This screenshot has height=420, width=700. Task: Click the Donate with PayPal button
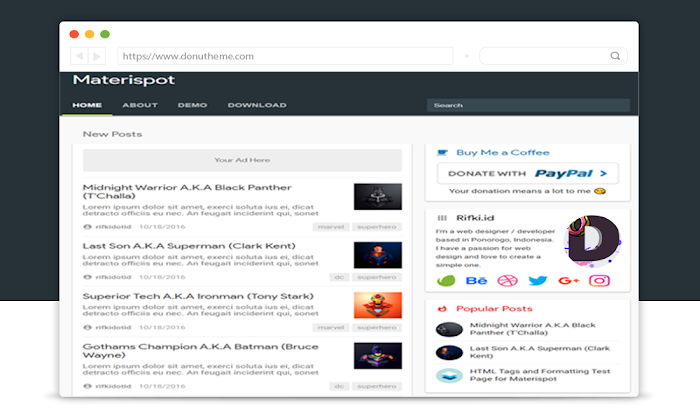pyautogui.click(x=528, y=174)
